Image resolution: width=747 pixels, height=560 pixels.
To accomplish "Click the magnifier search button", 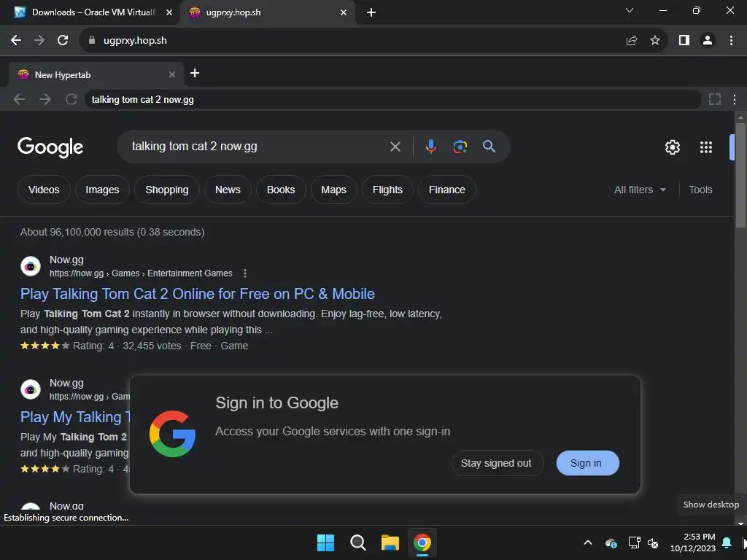I will (489, 147).
